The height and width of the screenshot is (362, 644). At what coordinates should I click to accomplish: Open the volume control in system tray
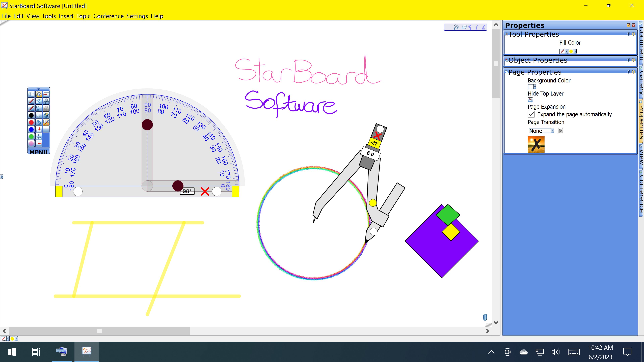[x=555, y=352]
